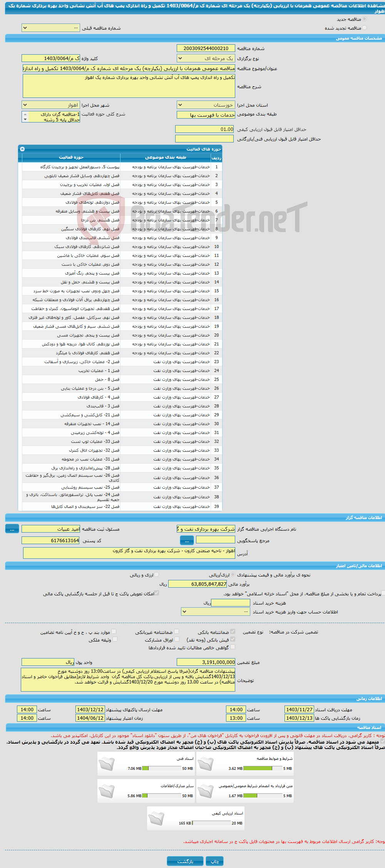Click the minimum quality score field 01.00
385x868 pixels.
tap(204, 129)
